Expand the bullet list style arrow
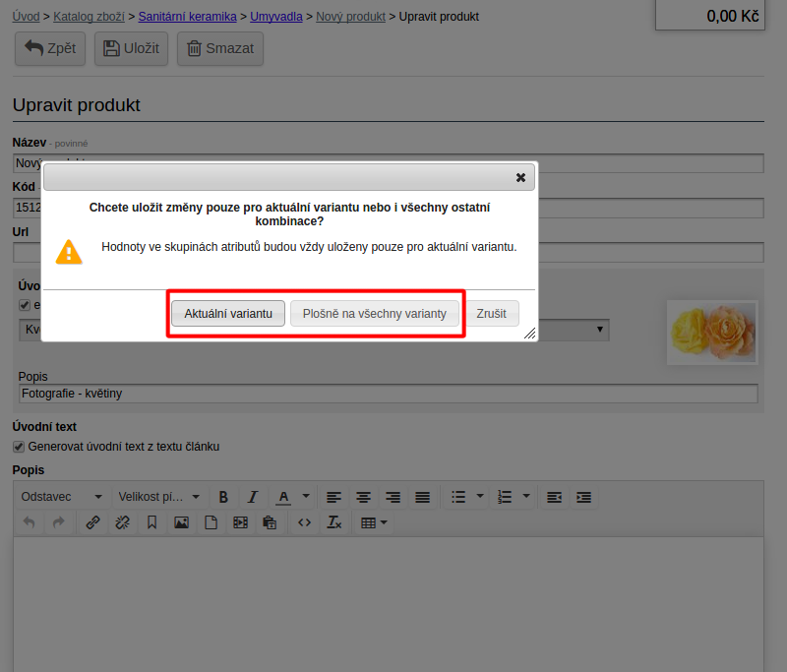 (x=480, y=497)
